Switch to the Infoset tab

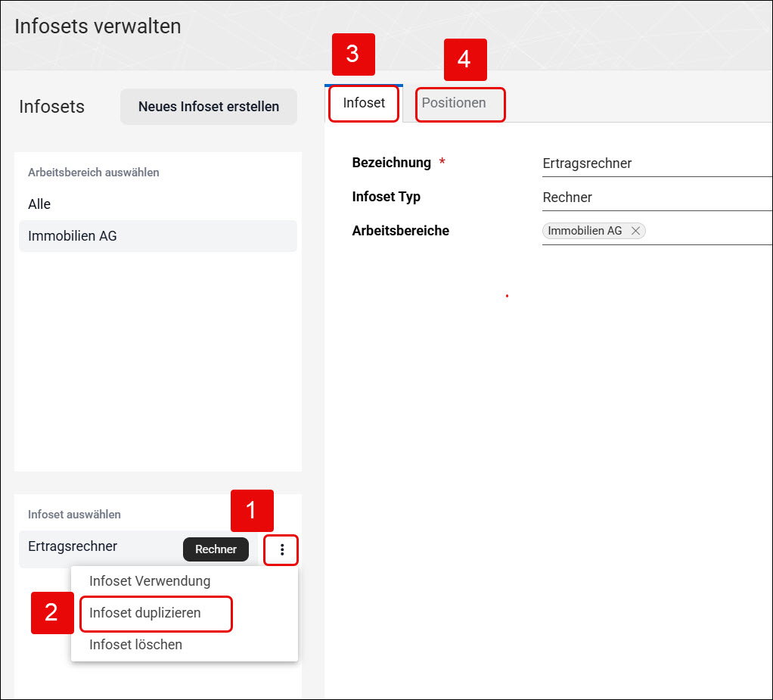(364, 103)
